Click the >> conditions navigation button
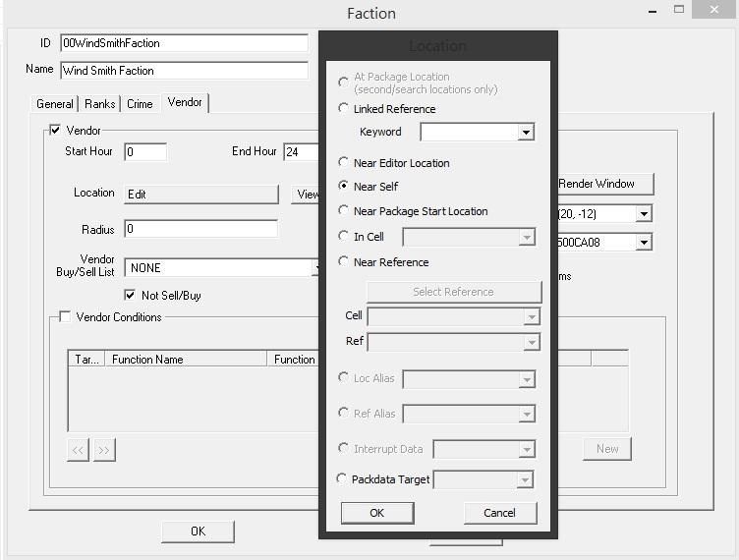739x560 pixels. [x=104, y=450]
